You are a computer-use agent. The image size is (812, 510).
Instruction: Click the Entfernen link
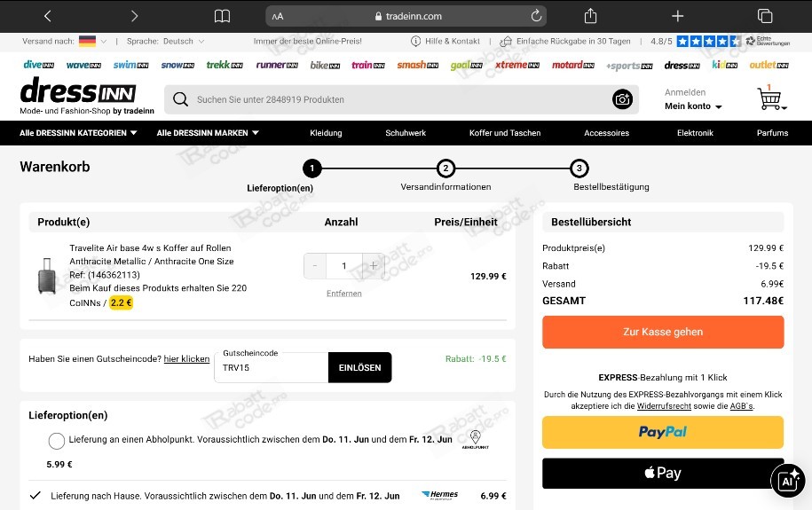343,294
